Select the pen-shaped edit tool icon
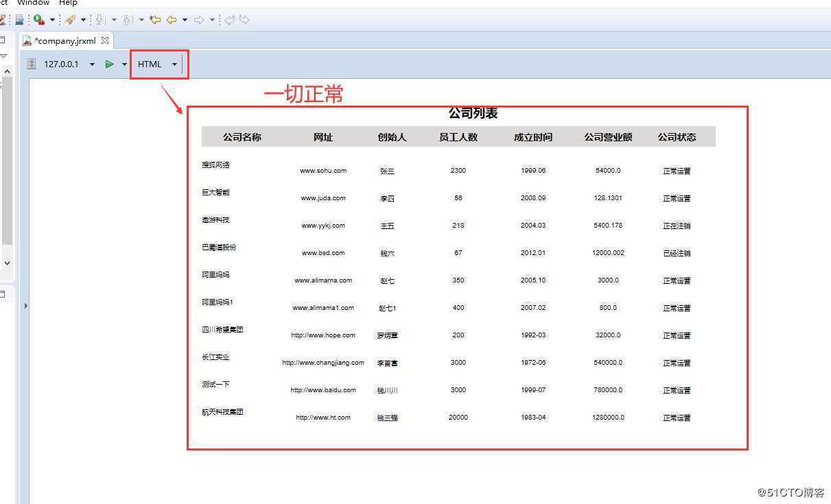This screenshot has width=831, height=504. 71,19
